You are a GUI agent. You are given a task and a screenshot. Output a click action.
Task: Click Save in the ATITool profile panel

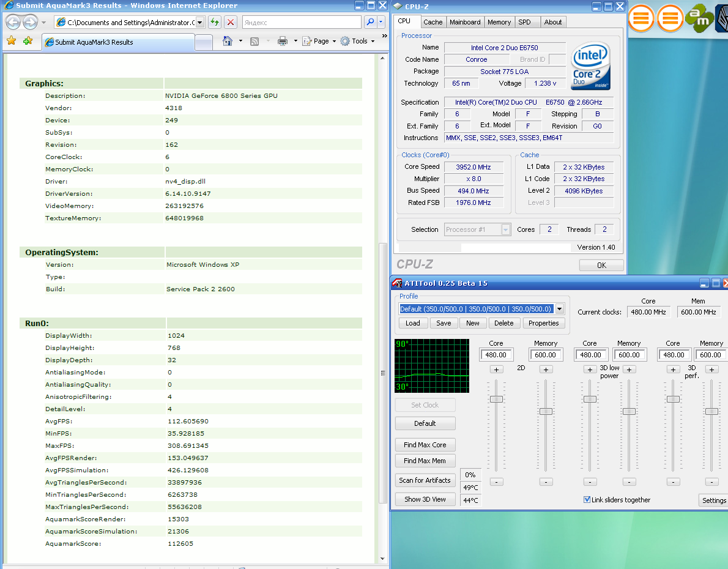tap(444, 323)
